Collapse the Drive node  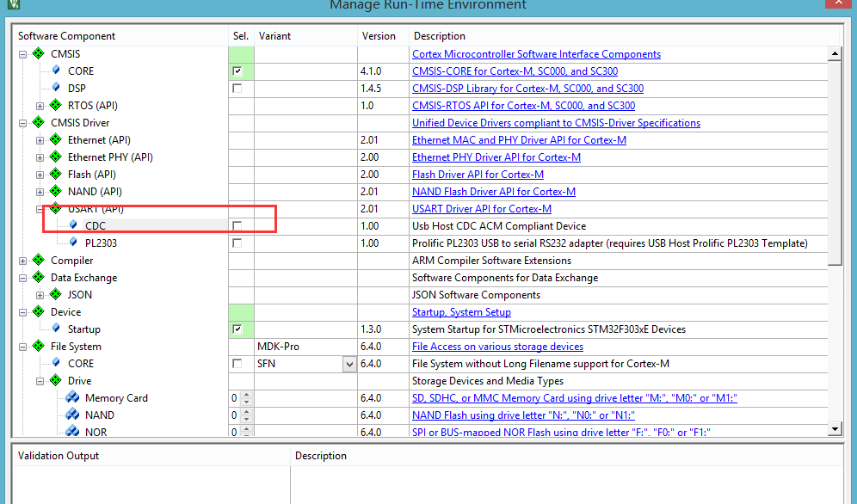point(40,381)
